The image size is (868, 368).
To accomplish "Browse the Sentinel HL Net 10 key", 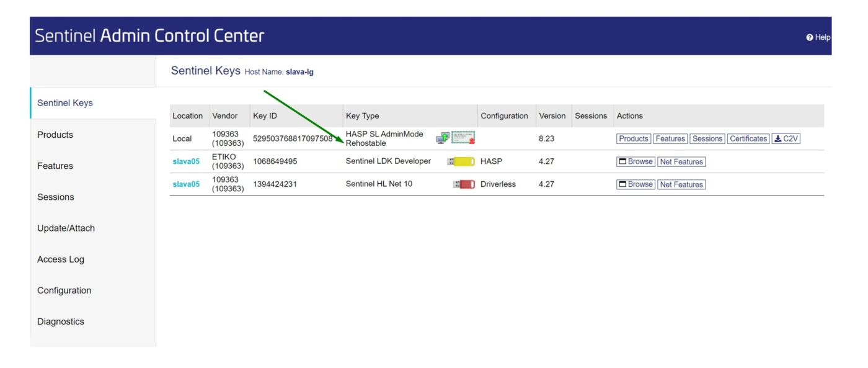I will click(635, 184).
